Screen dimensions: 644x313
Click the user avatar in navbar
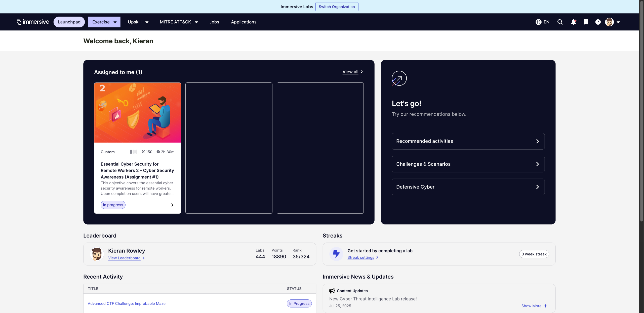(x=609, y=22)
